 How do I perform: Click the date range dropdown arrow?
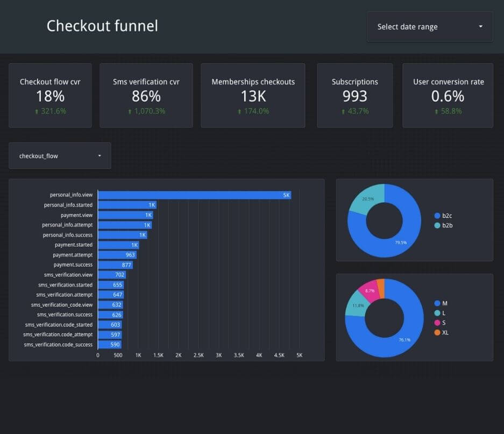[x=480, y=26]
